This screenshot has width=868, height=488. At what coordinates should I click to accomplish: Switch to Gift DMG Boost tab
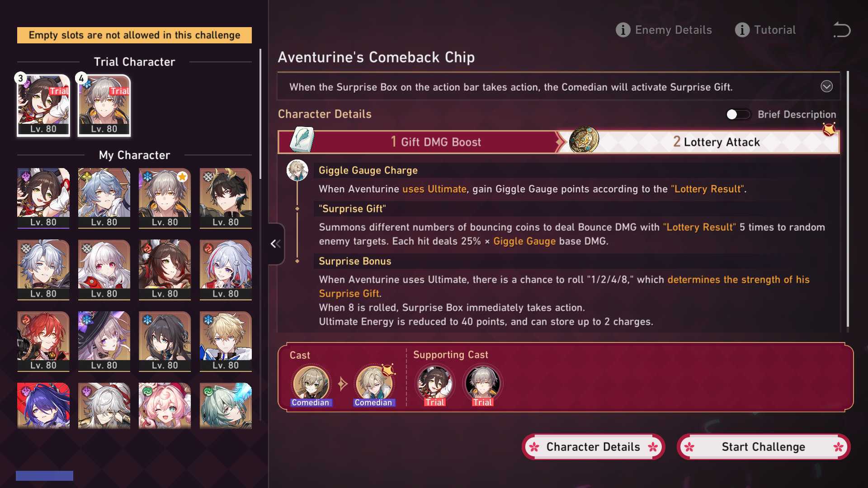coord(420,142)
